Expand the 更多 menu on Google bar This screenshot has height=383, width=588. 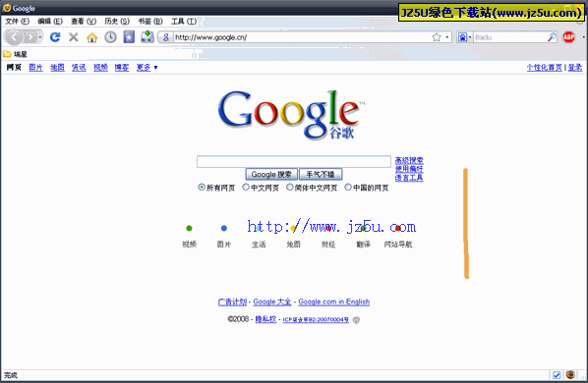coord(147,68)
